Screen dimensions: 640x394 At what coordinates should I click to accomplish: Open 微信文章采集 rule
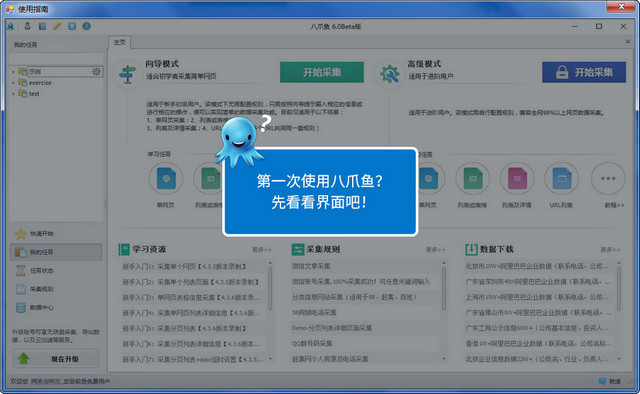click(x=311, y=266)
